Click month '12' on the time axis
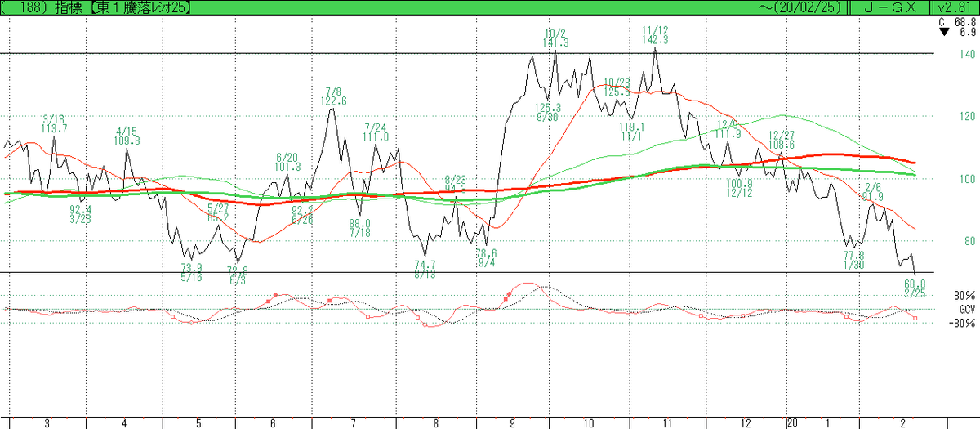The height and width of the screenshot is (429, 980). tap(746, 423)
